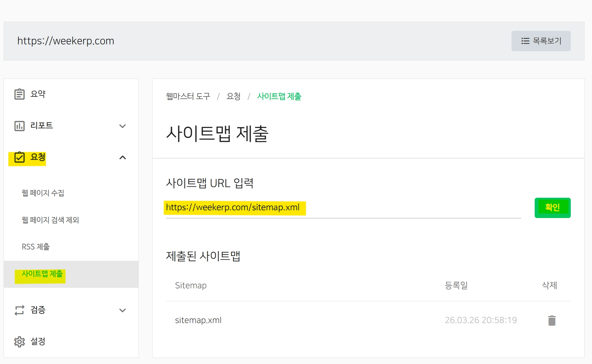Viewport: 592px width, 364px height.
Task: Click the sitemap.xml entry in submitted list
Action: (198, 320)
